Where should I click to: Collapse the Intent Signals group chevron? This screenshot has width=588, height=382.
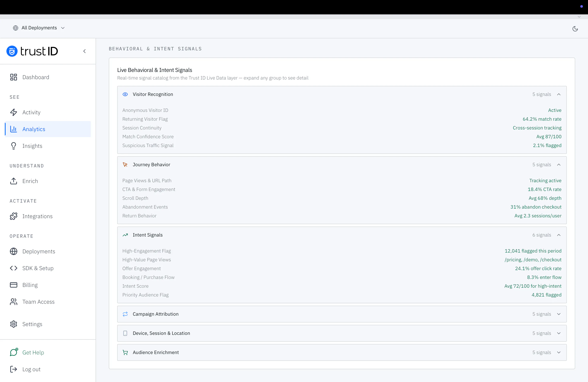[x=559, y=235]
